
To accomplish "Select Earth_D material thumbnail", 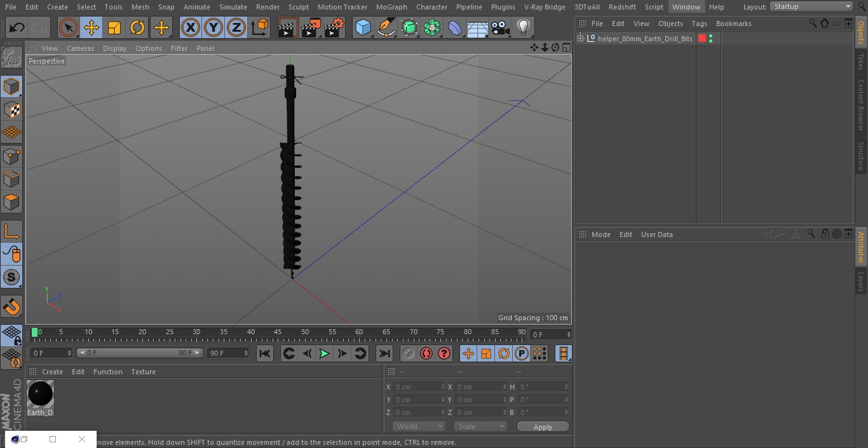I will [x=40, y=395].
